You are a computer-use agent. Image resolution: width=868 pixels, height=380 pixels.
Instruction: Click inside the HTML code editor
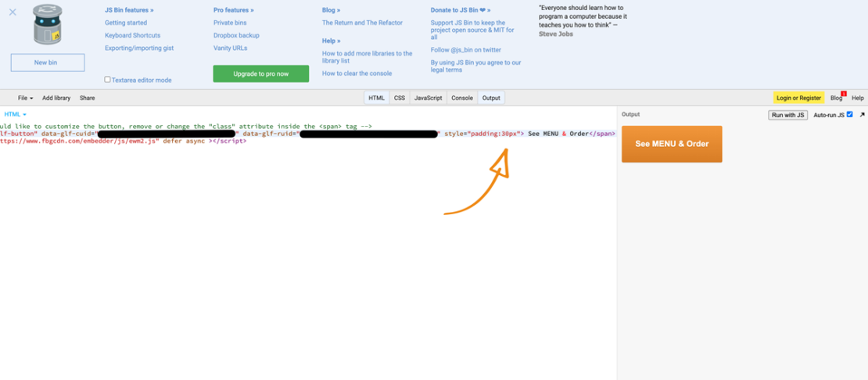click(x=313, y=235)
